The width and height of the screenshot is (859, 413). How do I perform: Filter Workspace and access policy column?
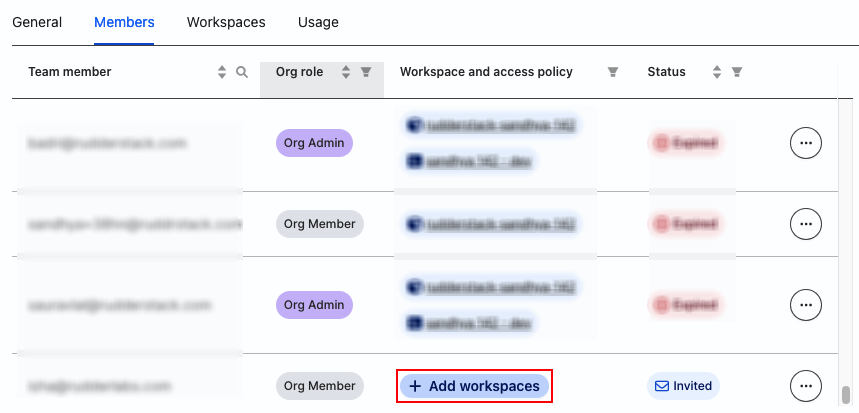tap(613, 72)
